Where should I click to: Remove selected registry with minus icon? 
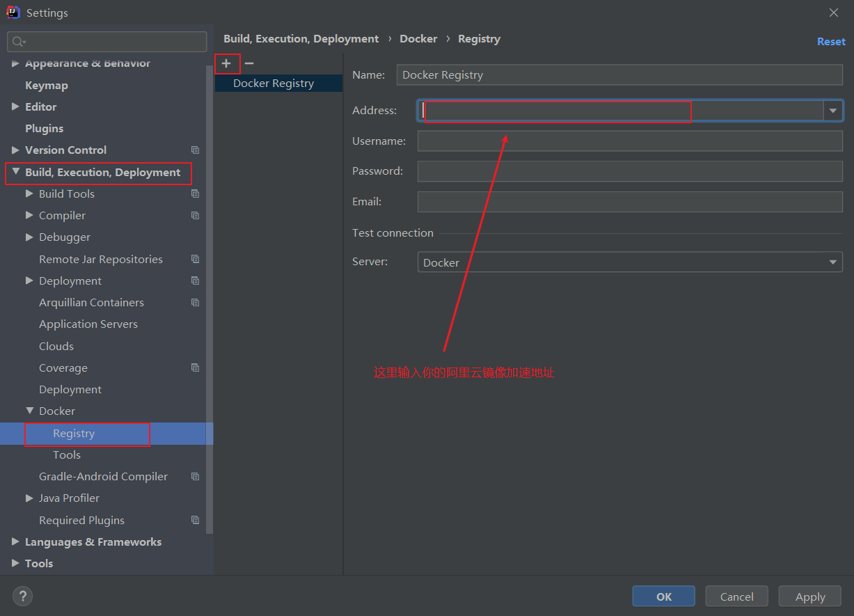tap(248, 63)
